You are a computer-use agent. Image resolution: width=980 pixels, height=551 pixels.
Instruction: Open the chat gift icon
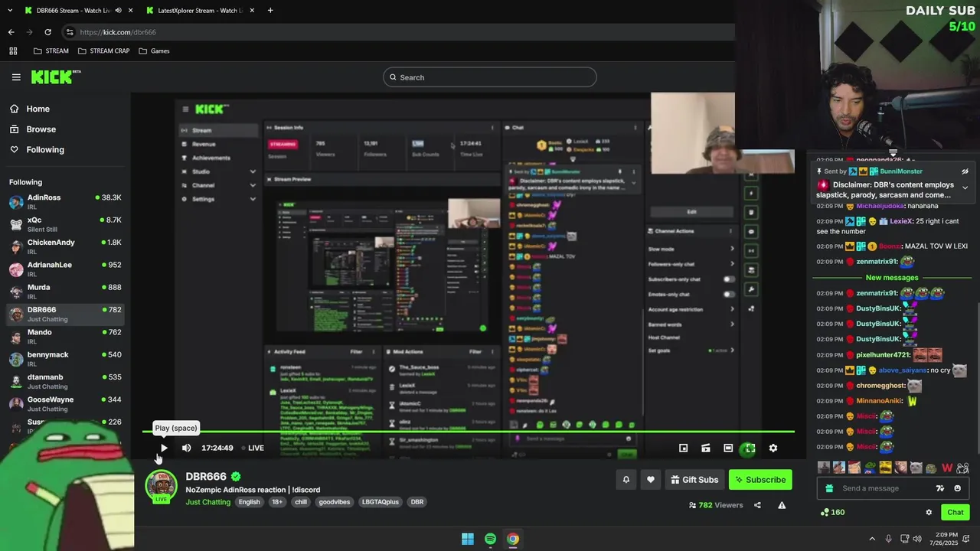click(829, 488)
